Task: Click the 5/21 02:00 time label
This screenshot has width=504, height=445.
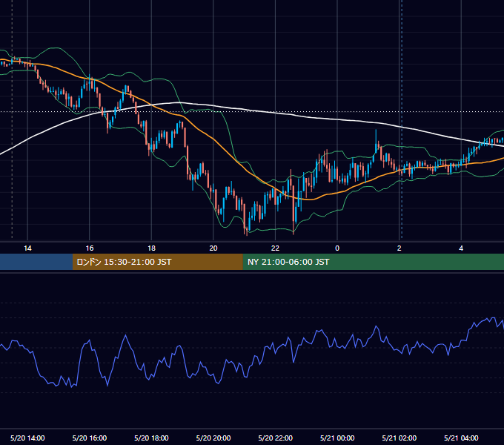Action: click(x=399, y=438)
